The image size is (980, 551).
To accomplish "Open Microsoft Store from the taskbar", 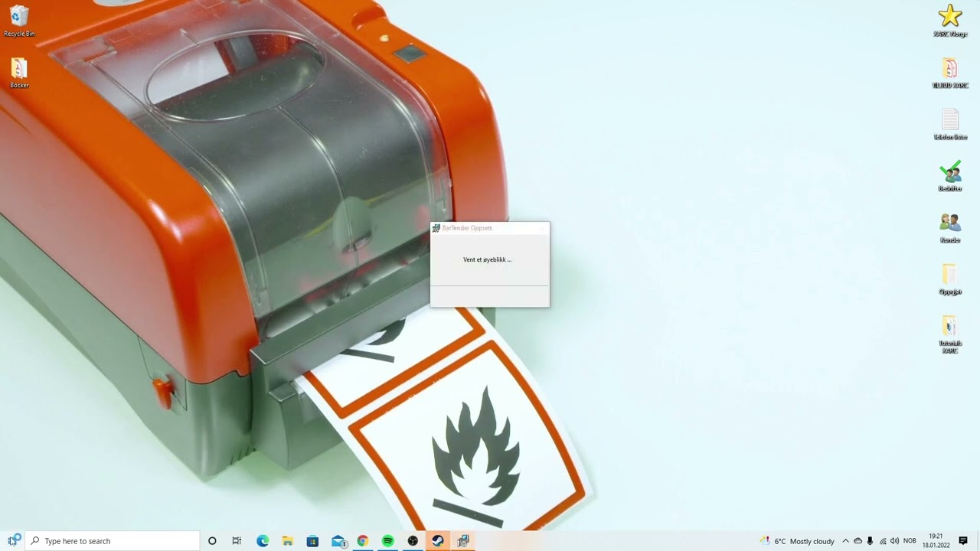I will tap(312, 541).
